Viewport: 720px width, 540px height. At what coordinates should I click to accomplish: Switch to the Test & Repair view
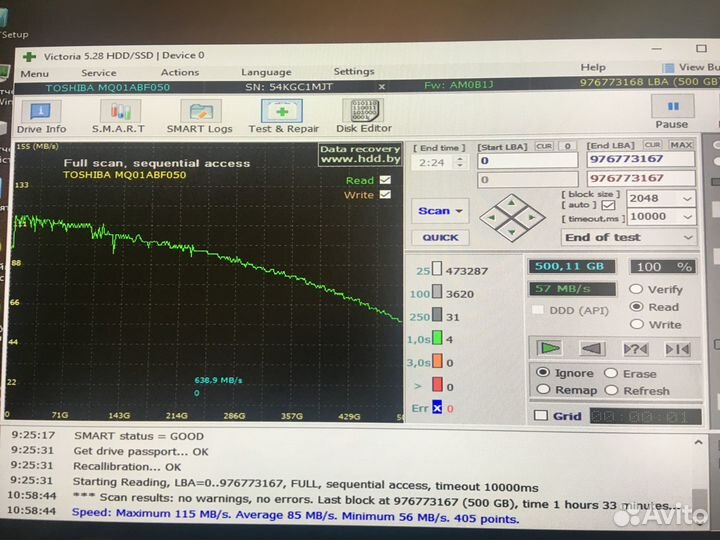point(283,115)
